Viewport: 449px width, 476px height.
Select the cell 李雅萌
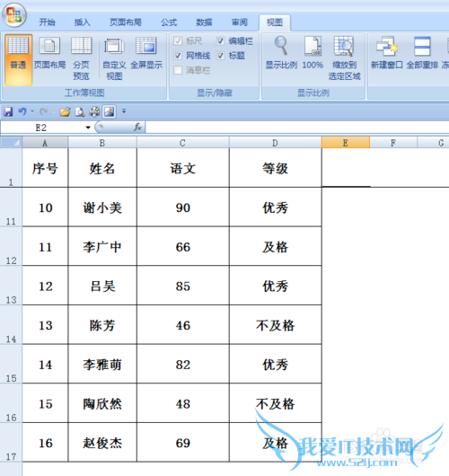(102, 364)
